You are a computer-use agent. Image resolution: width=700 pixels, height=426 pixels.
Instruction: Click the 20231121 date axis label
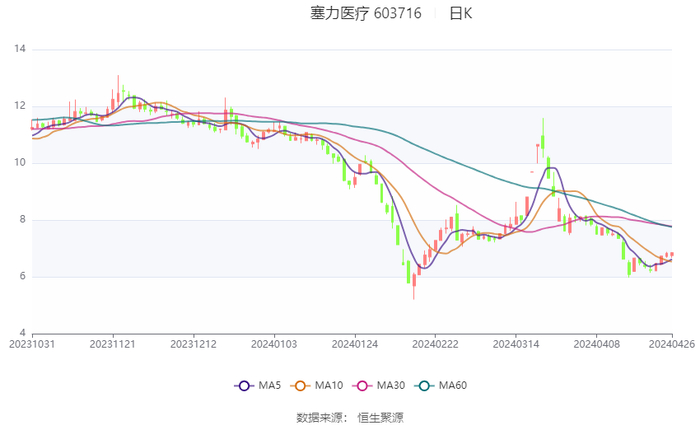coord(112,343)
